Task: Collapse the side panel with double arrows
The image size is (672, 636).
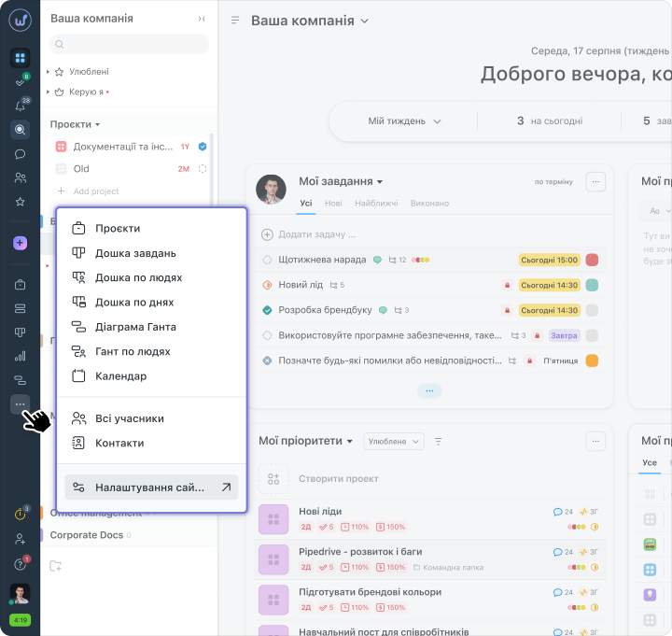Action: pos(203,19)
